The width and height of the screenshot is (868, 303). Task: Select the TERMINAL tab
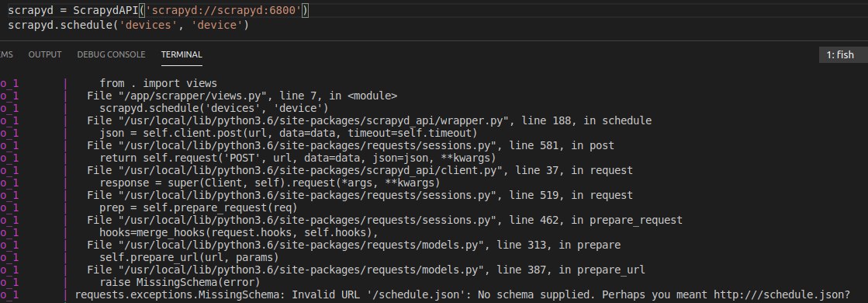(182, 54)
